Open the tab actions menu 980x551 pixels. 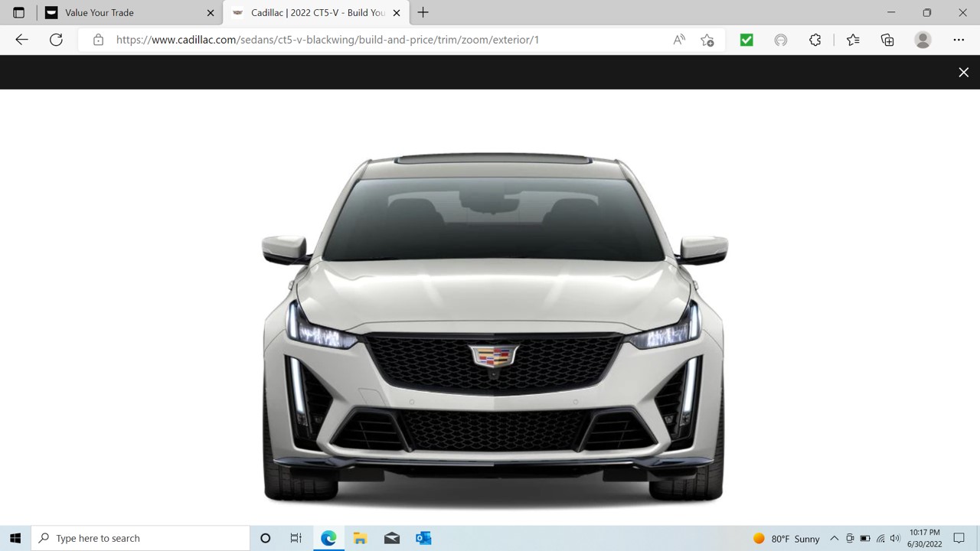(x=18, y=12)
